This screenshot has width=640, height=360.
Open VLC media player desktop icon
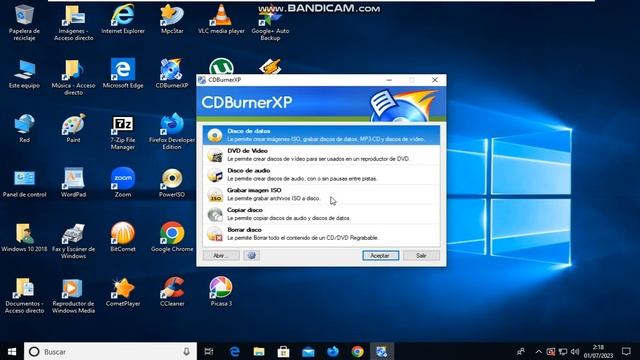(221, 19)
